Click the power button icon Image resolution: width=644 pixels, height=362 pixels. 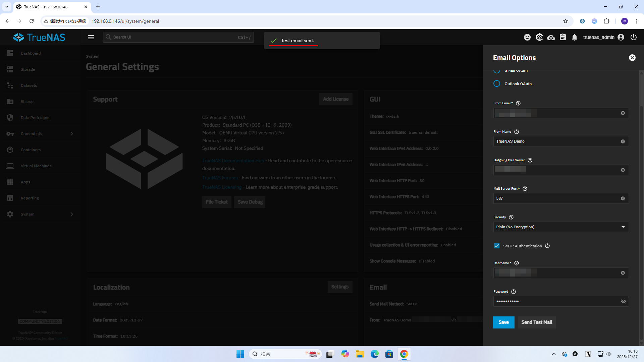point(634,37)
